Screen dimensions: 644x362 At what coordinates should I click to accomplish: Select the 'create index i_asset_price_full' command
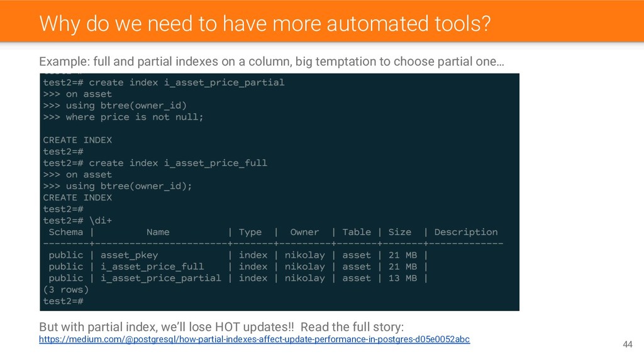(155, 163)
